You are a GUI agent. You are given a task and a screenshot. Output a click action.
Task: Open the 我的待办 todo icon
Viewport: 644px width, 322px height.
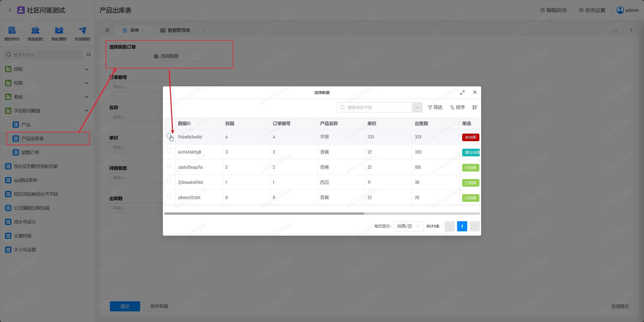(12, 31)
